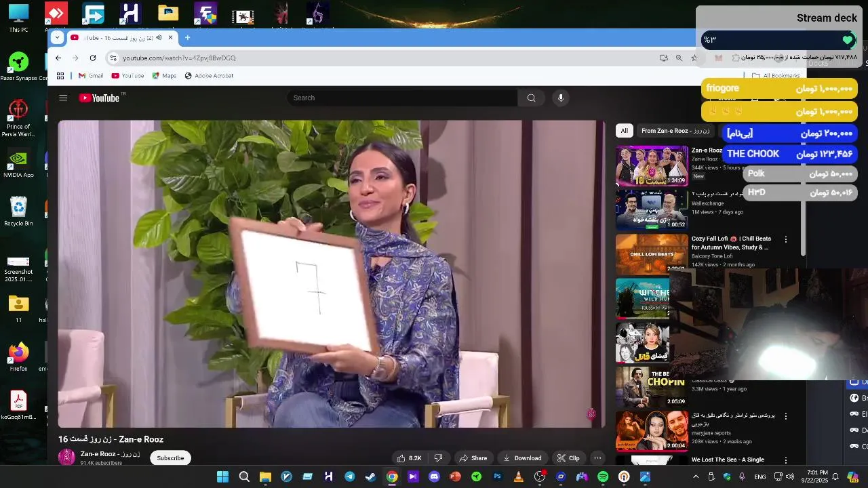
Task: Open the taskbar volume control
Action: [x=790, y=477]
